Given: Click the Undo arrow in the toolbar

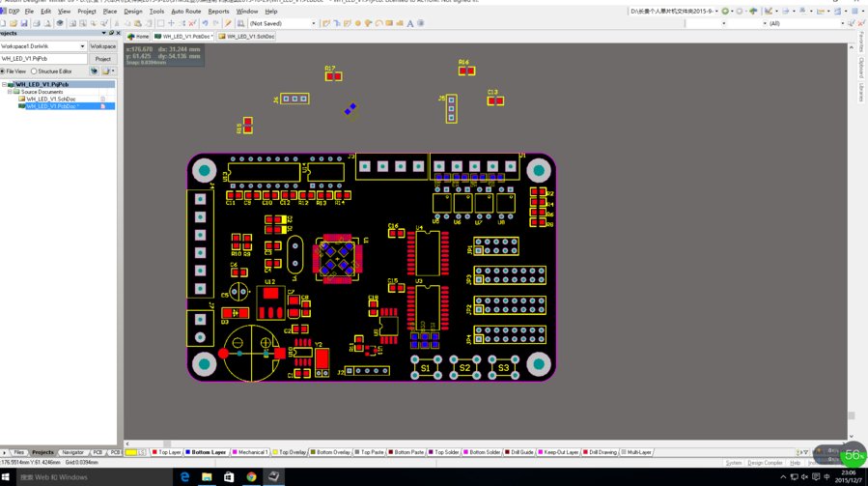Looking at the screenshot, I should point(205,23).
